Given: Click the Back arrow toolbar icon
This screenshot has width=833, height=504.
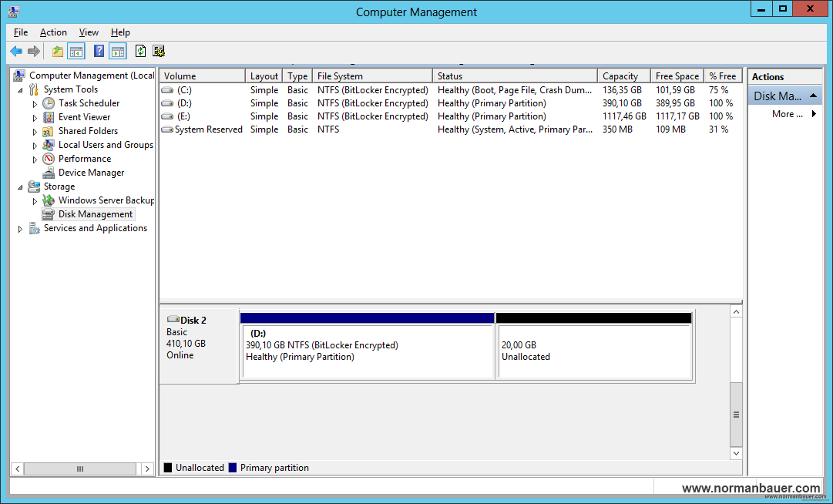Looking at the screenshot, I should (16, 52).
